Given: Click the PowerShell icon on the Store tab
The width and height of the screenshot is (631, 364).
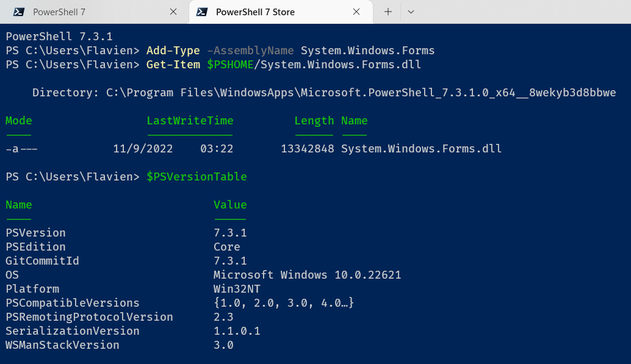Looking at the screenshot, I should click(x=201, y=12).
